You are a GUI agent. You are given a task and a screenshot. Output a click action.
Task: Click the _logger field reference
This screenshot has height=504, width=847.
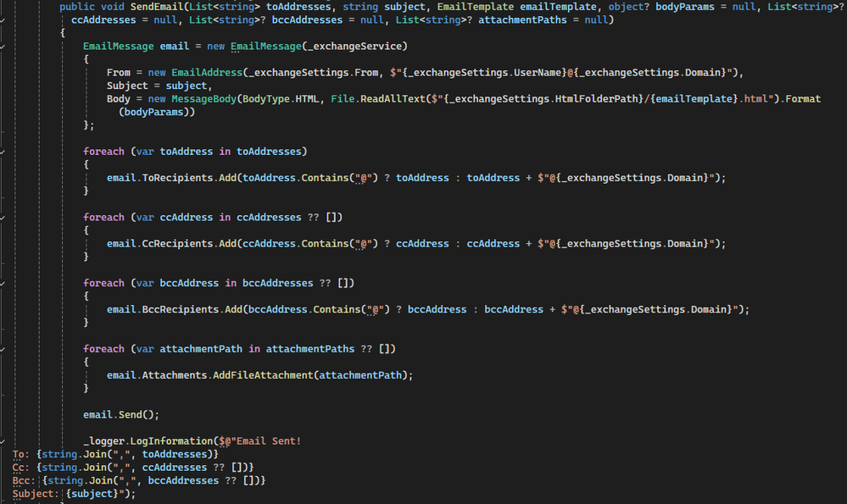click(103, 441)
